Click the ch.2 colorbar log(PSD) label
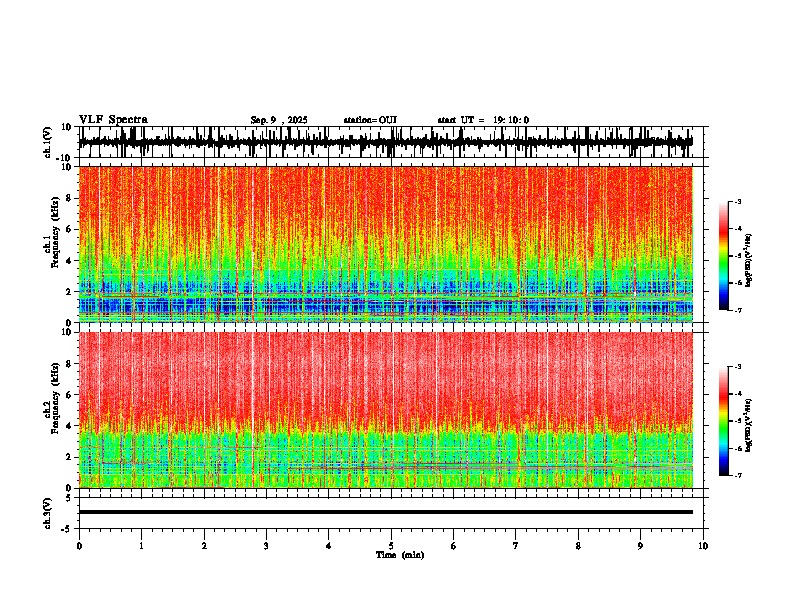The width and height of the screenshot is (792, 612). coord(748,425)
